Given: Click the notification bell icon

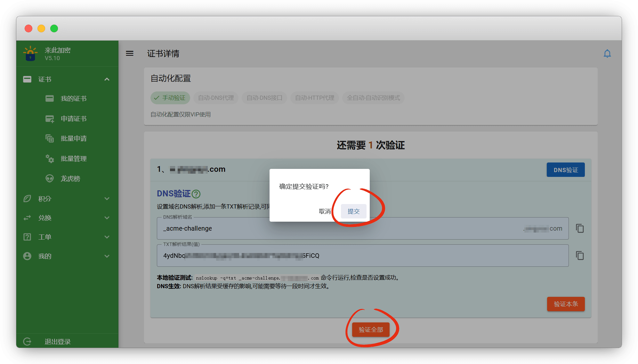Looking at the screenshot, I should coord(607,53).
